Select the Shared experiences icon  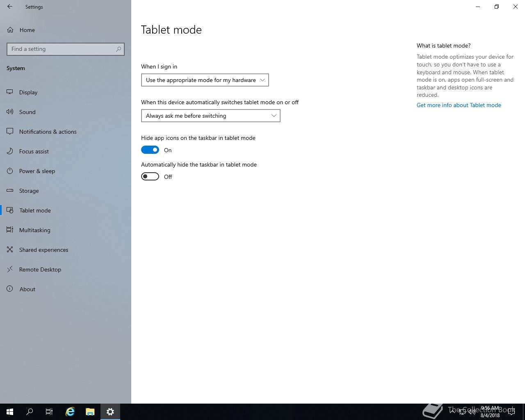point(10,250)
